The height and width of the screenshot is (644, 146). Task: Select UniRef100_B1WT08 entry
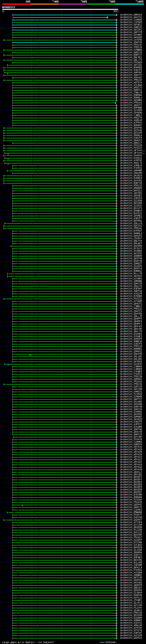[x=131, y=261]
